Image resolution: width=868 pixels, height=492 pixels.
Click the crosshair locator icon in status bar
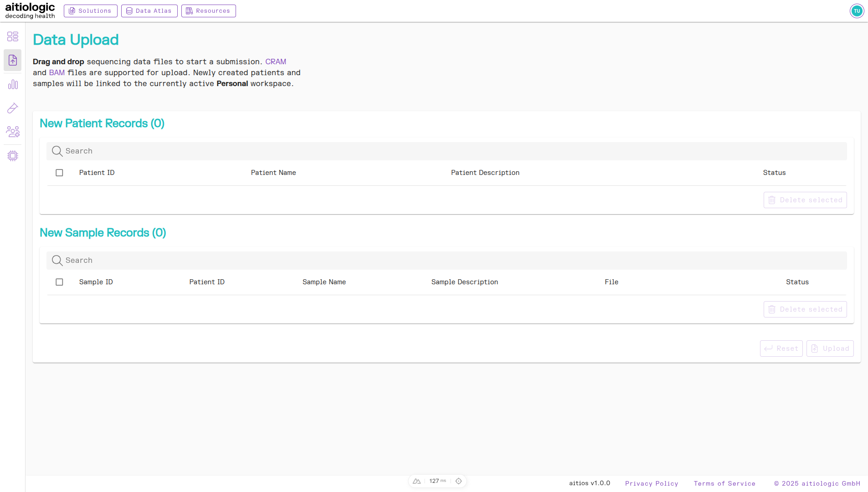tap(458, 481)
